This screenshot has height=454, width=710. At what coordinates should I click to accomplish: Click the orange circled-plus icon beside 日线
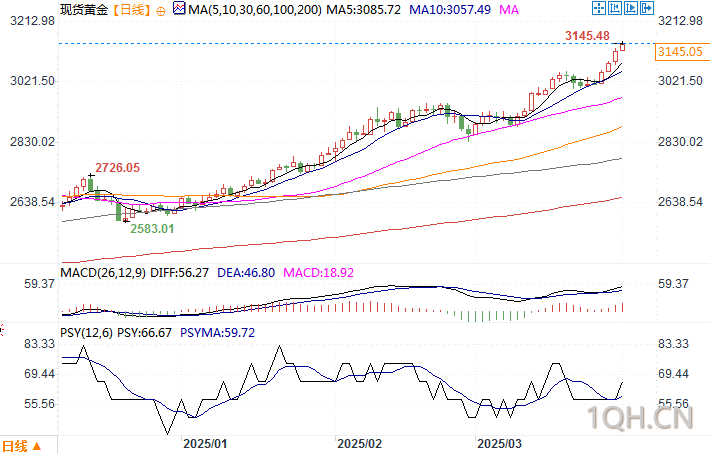click(160, 11)
